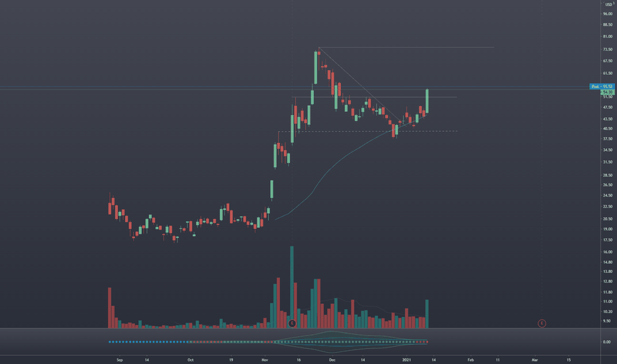The width and height of the screenshot is (617, 364).
Task: Click the 81.00 price axis label
Action: click(x=608, y=36)
